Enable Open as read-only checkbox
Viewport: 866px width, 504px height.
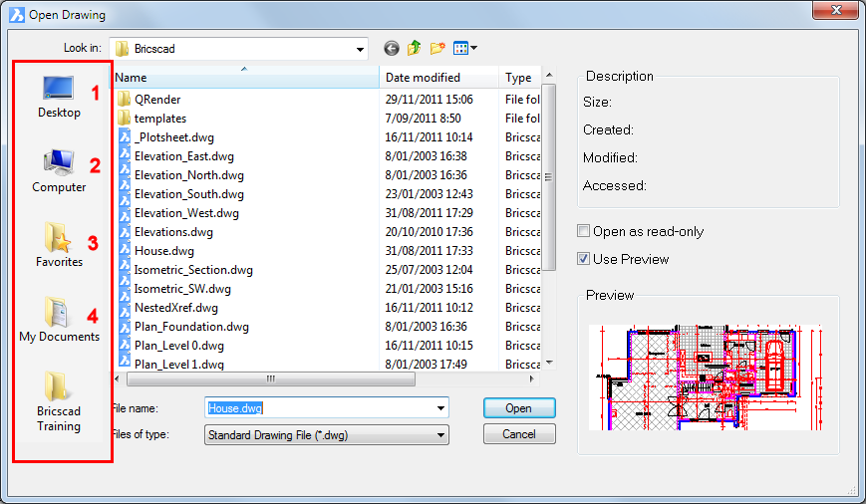(x=583, y=231)
